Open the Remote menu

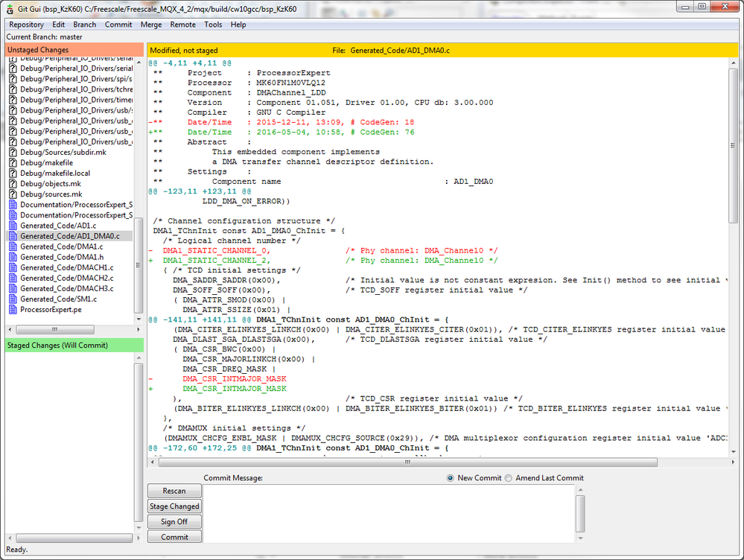point(182,25)
